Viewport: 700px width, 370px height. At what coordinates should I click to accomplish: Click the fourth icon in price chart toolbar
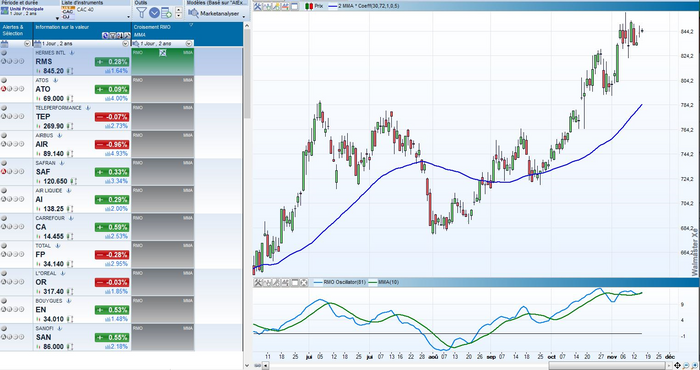click(286, 6)
